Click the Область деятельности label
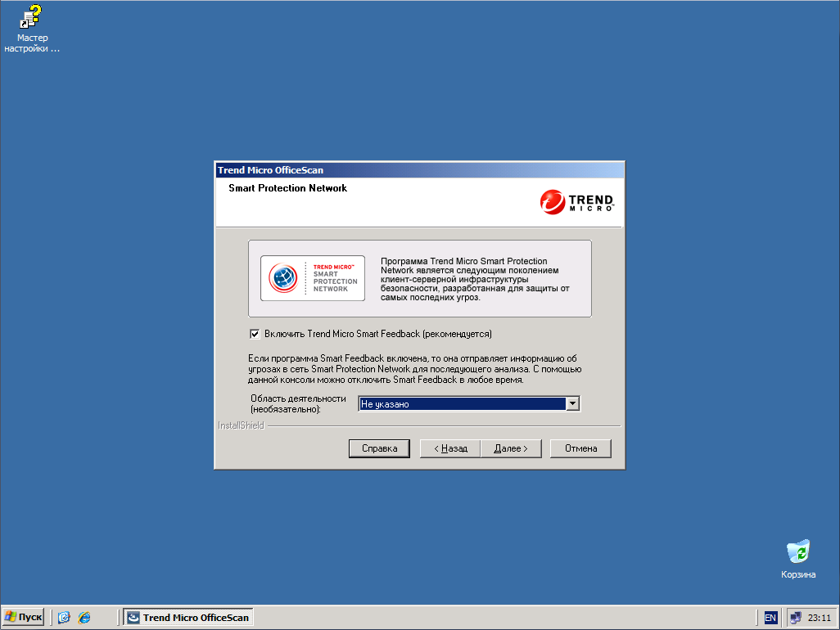This screenshot has width=840, height=630. tap(298, 404)
